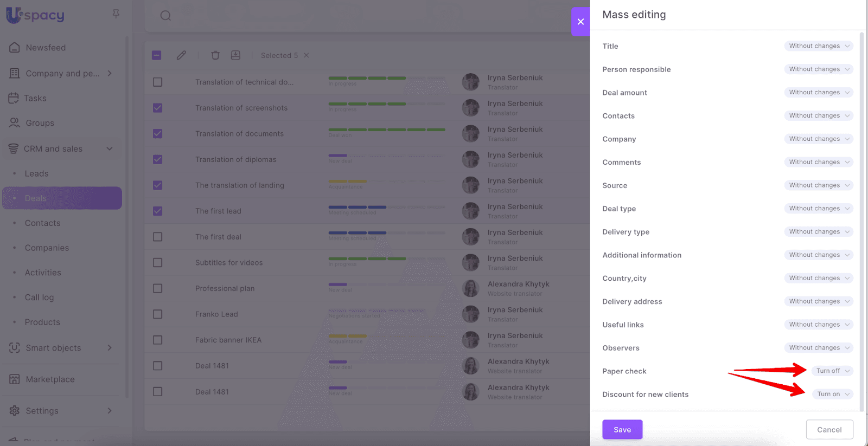Click the Save button
This screenshot has width=868, height=446.
(622, 430)
